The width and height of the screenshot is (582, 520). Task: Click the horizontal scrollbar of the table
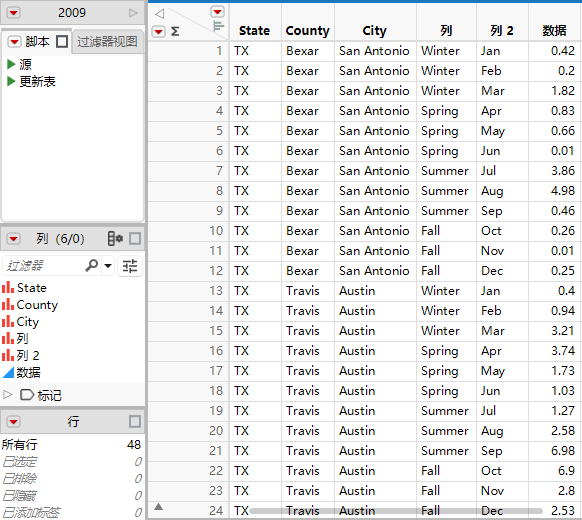(x=396, y=511)
